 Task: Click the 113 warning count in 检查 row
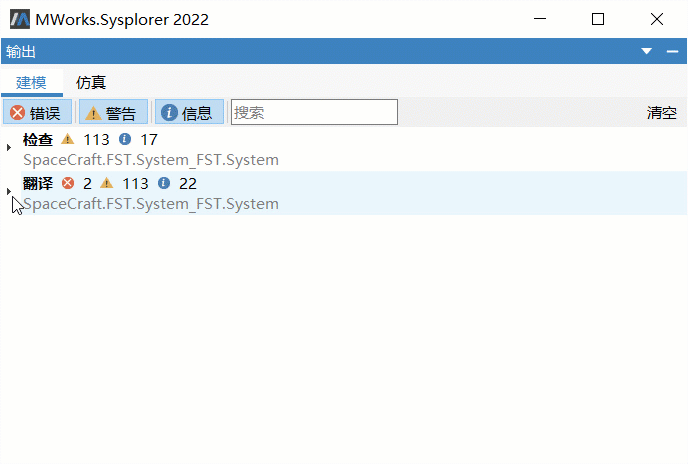pos(96,140)
